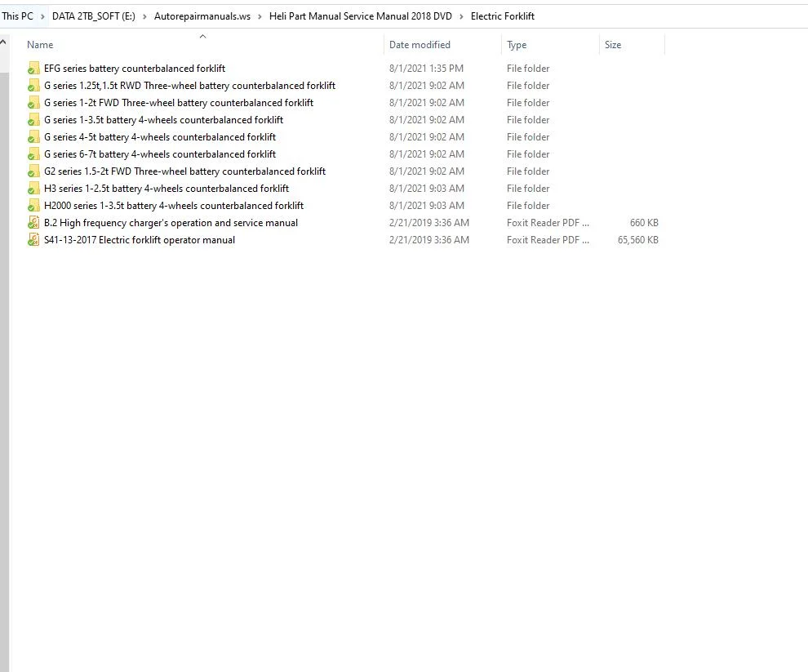808x672 pixels.
Task: Click the 65,560 KB size cell
Action: [638, 240]
